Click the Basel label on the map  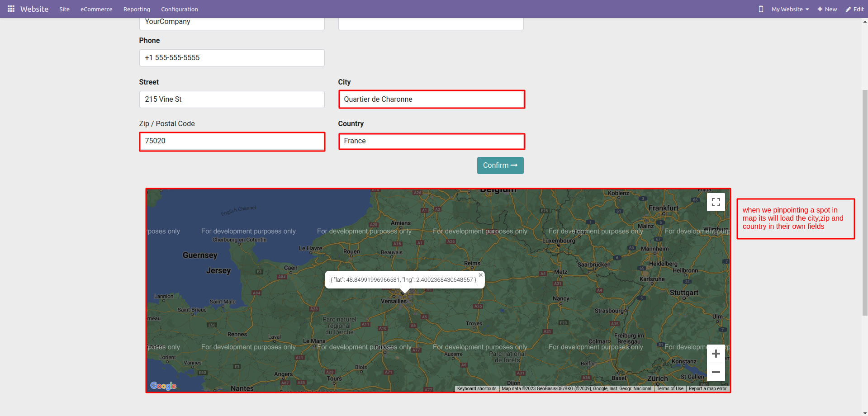pos(619,378)
